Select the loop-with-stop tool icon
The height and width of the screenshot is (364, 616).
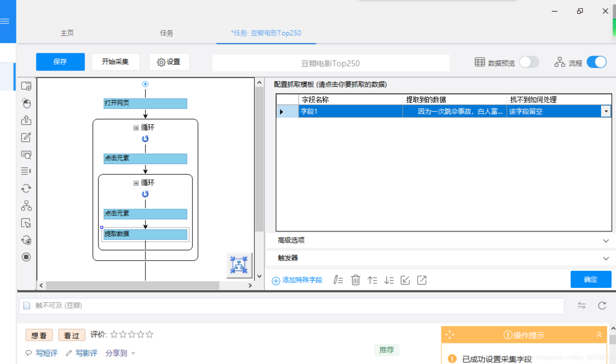(26, 240)
